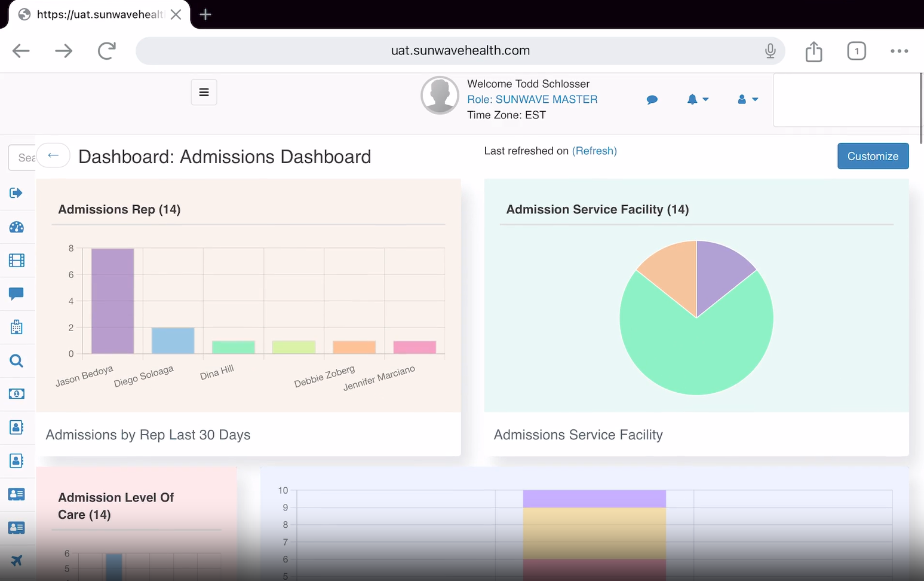Click the Refresh link next to last refreshed
The width and height of the screenshot is (924, 581).
pyautogui.click(x=594, y=151)
